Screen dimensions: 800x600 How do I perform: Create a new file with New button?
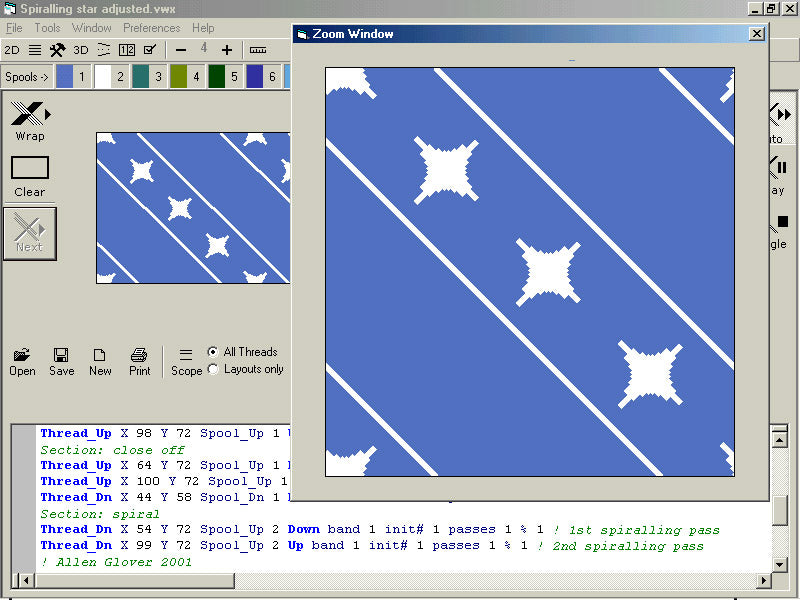pyautogui.click(x=100, y=355)
